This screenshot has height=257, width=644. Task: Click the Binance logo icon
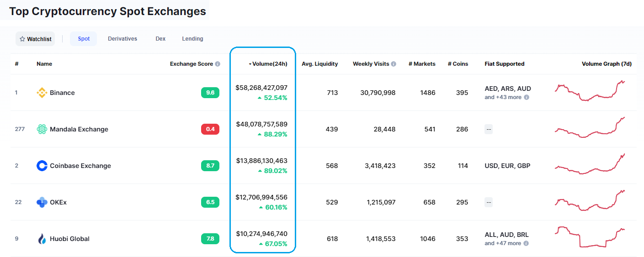pyautogui.click(x=42, y=93)
